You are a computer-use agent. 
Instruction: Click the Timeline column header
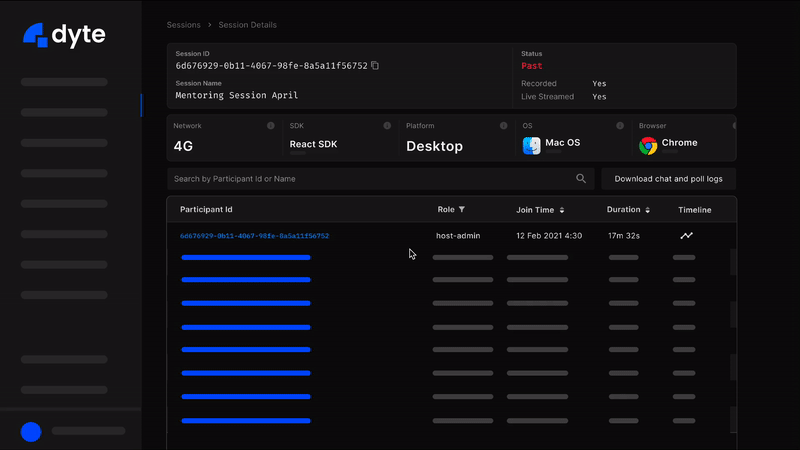pyautogui.click(x=694, y=210)
